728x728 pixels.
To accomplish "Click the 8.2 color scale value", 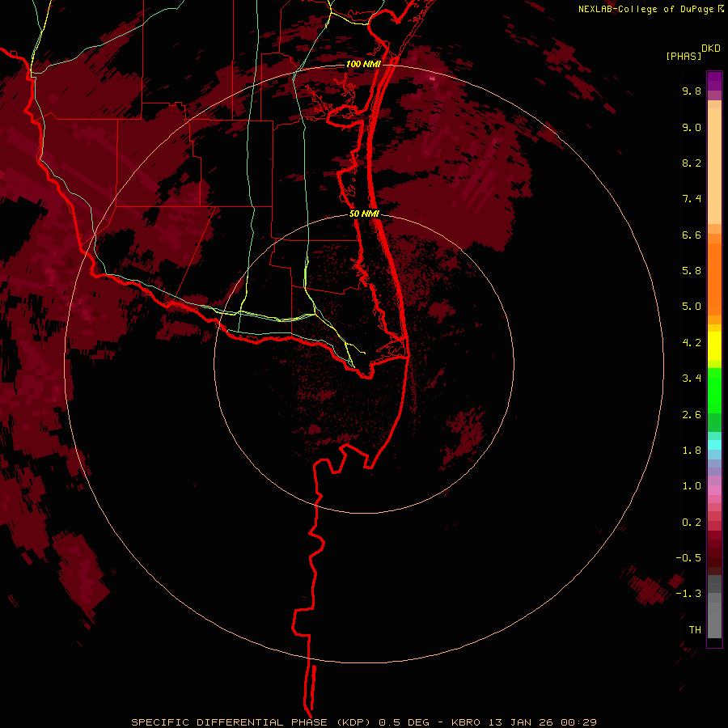I will tap(692, 163).
